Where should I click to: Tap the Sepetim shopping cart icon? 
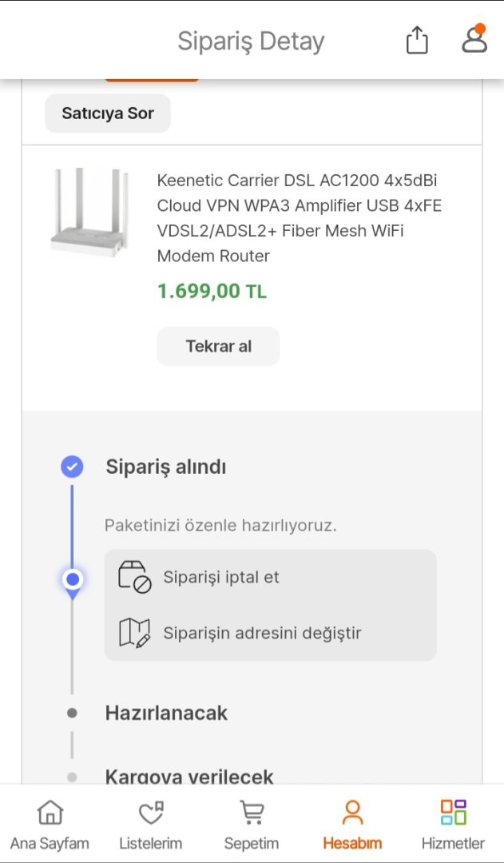tap(252, 813)
